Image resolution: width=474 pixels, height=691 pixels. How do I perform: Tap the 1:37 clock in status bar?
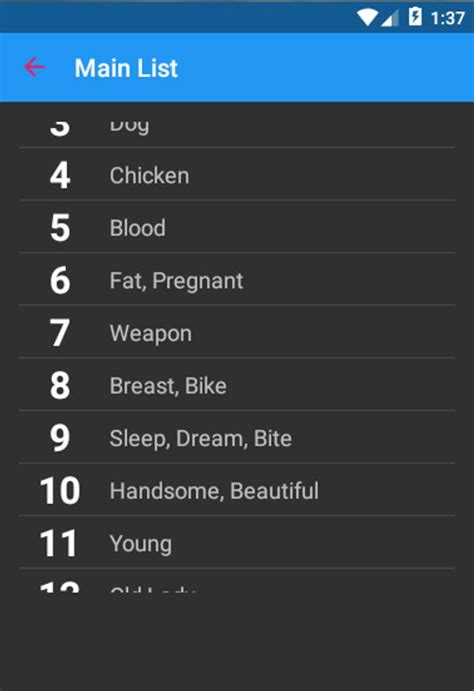448,18
